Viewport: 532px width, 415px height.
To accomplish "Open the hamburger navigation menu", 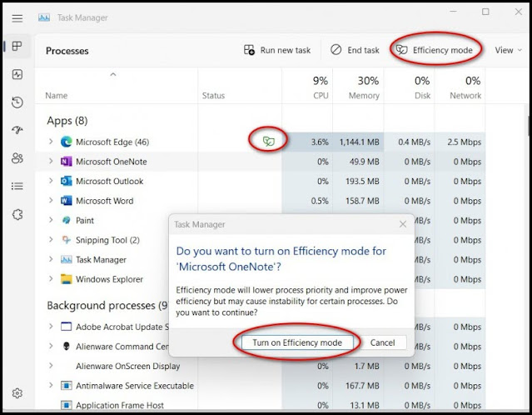I will click(x=17, y=18).
